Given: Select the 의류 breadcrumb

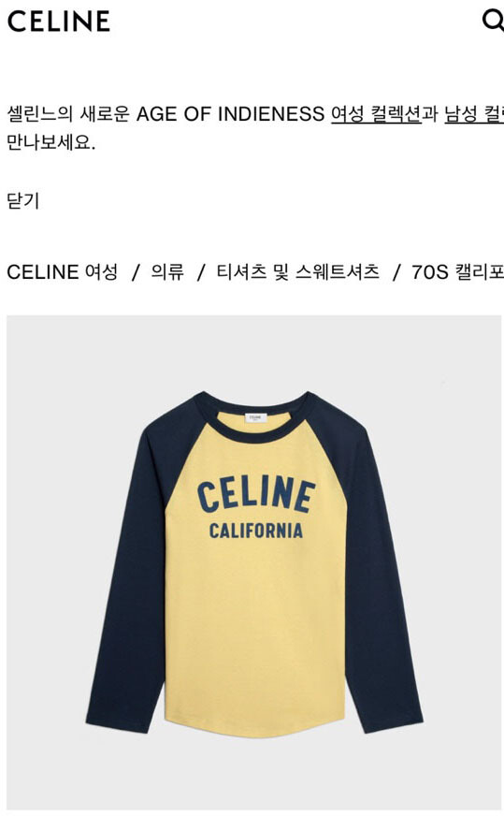Looking at the screenshot, I should pyautogui.click(x=167, y=271).
